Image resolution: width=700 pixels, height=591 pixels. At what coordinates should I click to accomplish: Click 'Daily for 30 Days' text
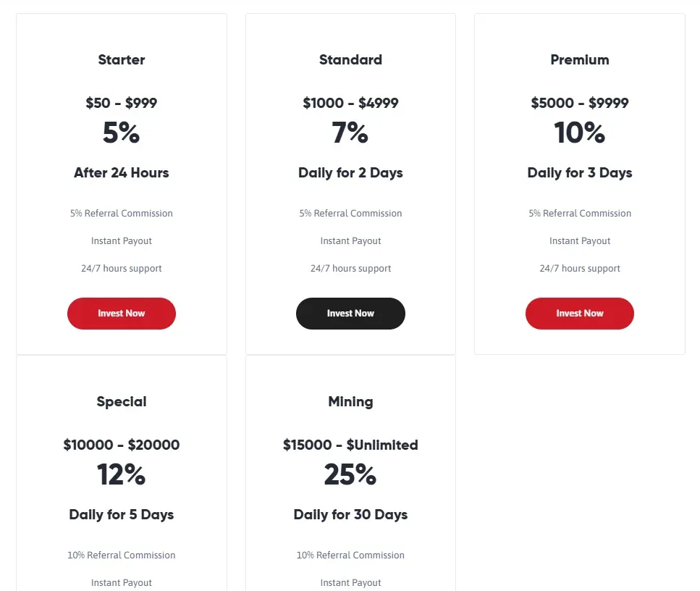coord(350,515)
